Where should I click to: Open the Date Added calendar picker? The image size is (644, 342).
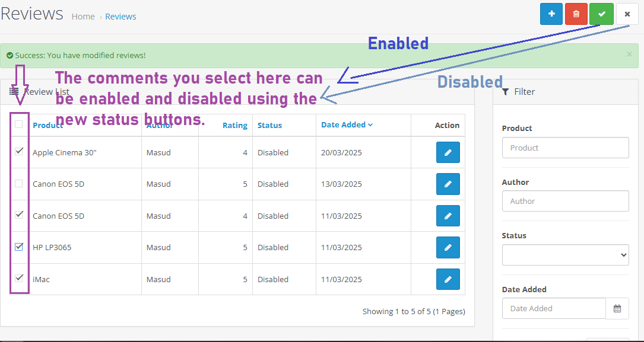click(x=617, y=308)
